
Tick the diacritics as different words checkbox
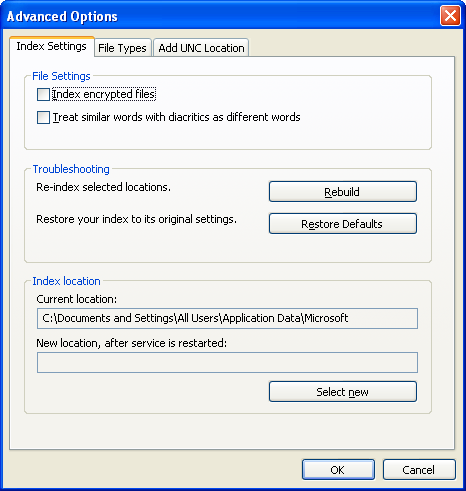43,117
